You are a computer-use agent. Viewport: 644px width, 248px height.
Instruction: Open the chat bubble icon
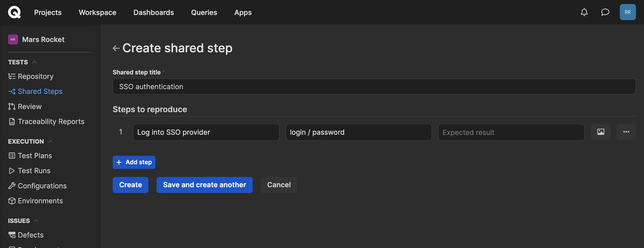point(605,12)
